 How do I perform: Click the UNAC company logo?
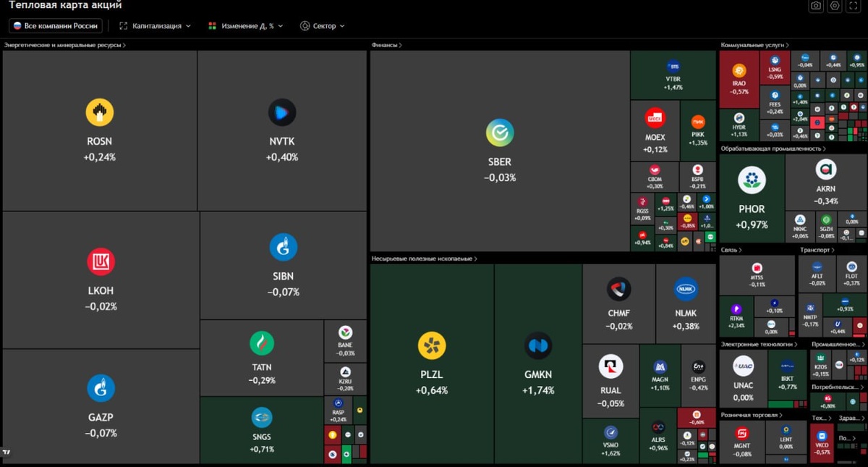[744, 366]
